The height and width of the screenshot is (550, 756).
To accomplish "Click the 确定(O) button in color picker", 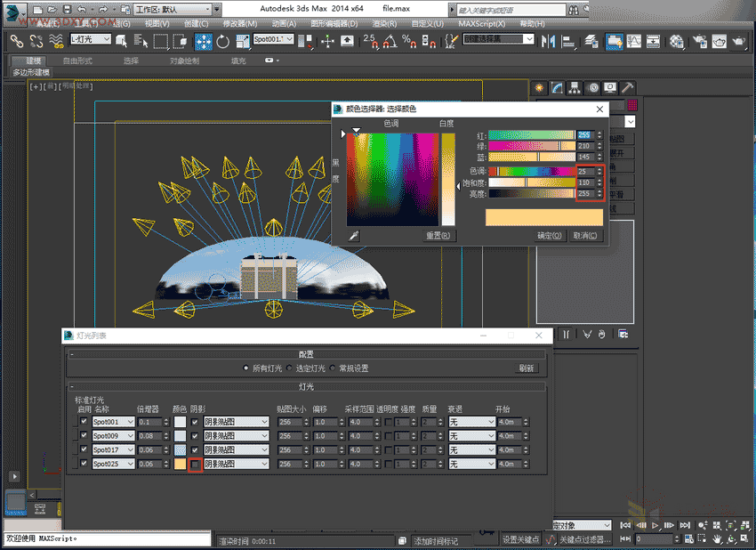I will pyautogui.click(x=551, y=236).
